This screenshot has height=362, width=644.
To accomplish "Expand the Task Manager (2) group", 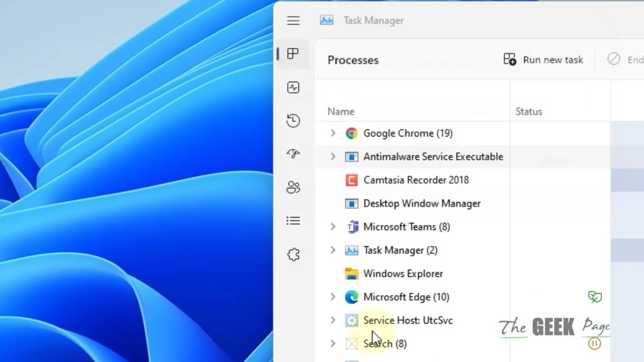I will 333,250.
